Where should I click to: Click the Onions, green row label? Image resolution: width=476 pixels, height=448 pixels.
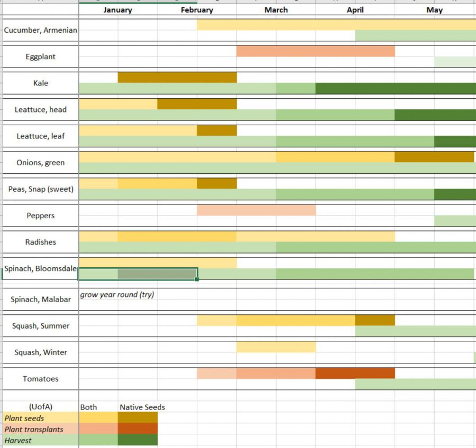pyautogui.click(x=41, y=163)
